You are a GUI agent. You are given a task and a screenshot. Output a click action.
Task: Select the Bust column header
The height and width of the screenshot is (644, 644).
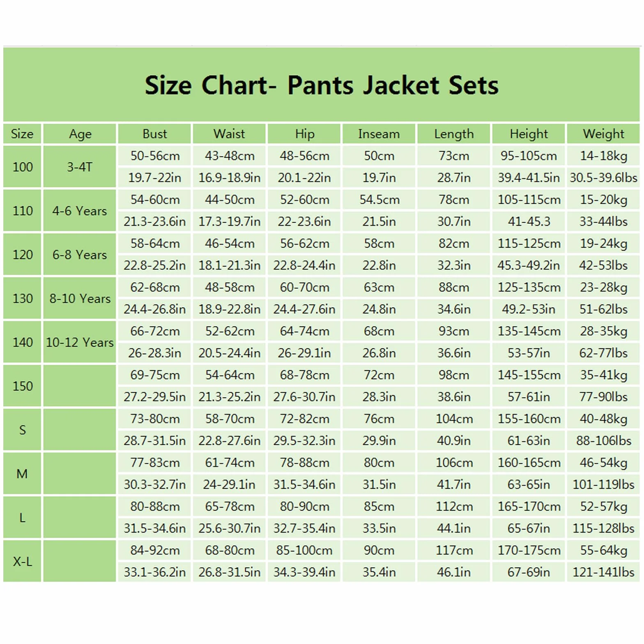coord(154,133)
